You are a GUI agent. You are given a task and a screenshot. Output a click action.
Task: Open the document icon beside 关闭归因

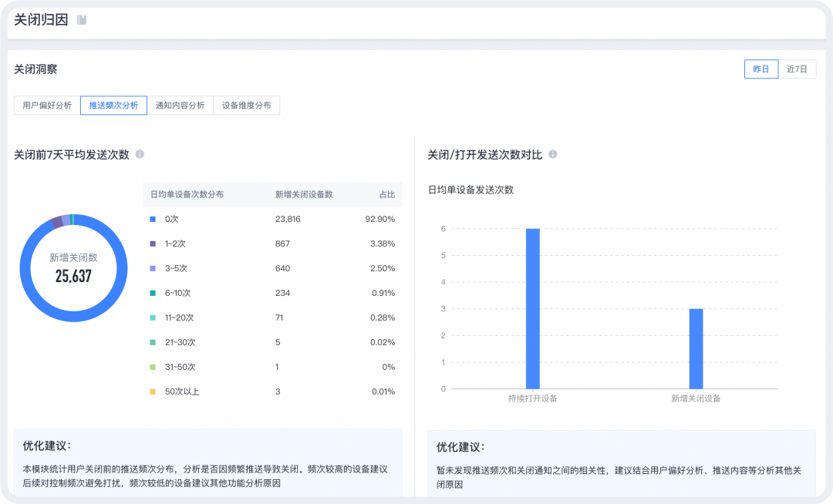click(82, 20)
